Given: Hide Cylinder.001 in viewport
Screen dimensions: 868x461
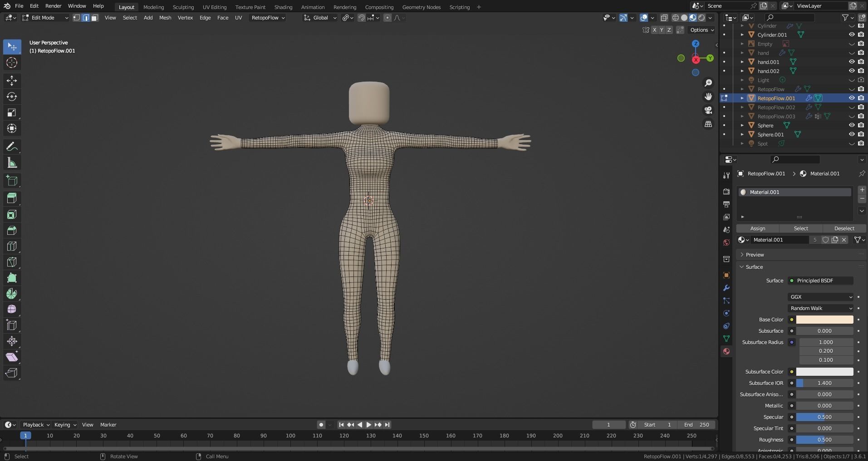Looking at the screenshot, I should tap(852, 34).
